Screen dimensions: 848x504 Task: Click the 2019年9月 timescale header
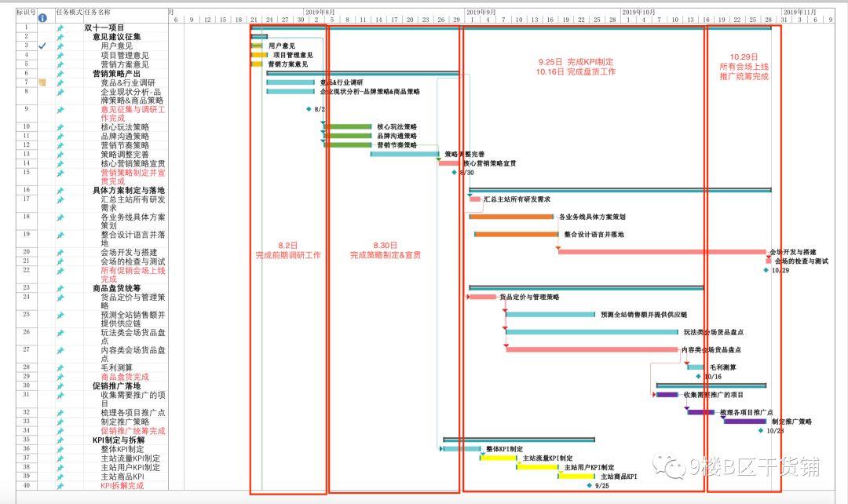point(481,13)
